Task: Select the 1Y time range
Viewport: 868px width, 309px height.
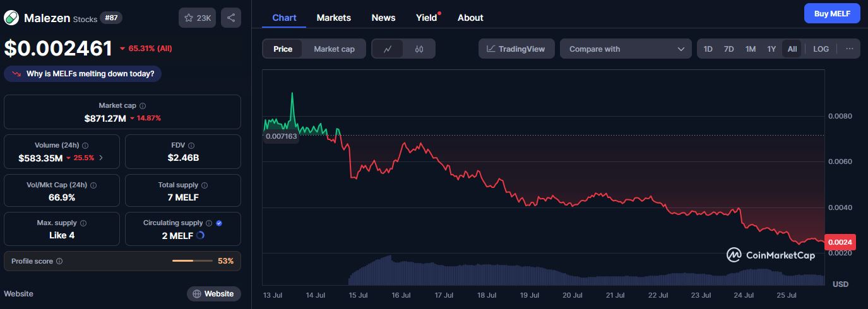Action: pyautogui.click(x=771, y=49)
